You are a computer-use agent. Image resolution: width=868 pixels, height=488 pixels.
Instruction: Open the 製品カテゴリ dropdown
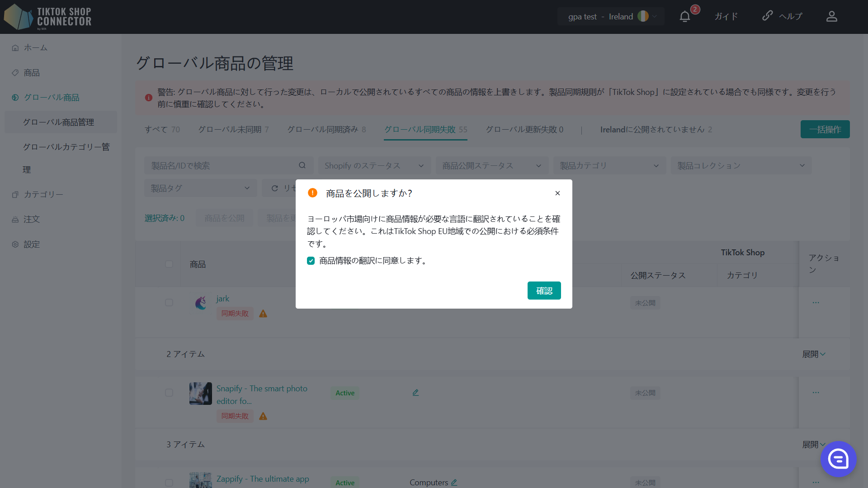(609, 166)
